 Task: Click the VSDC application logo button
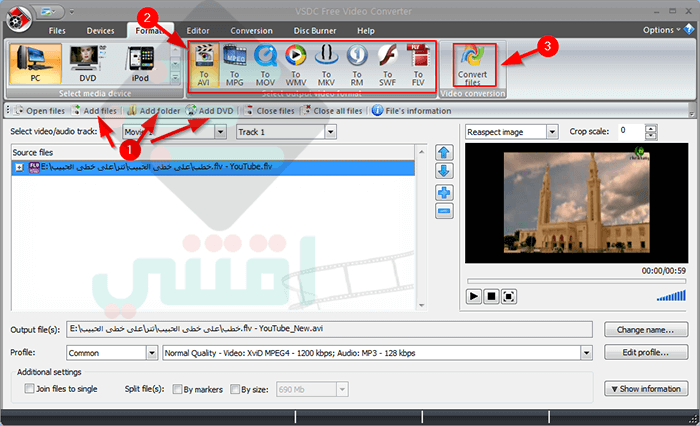(18, 19)
